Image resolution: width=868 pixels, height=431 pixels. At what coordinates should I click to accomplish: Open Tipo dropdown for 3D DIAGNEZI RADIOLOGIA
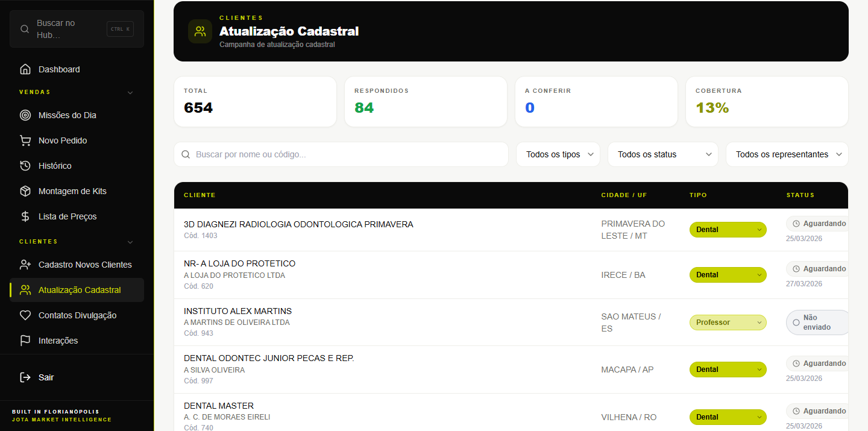tap(728, 230)
